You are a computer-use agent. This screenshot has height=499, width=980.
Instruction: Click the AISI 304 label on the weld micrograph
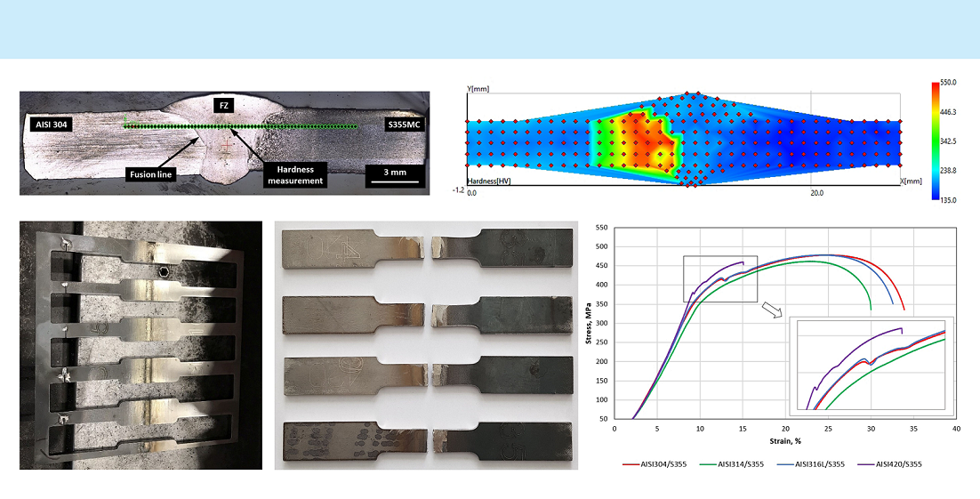tap(51, 125)
